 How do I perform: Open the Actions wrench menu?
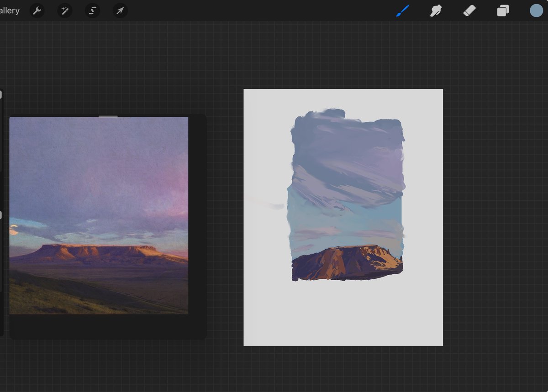(37, 10)
